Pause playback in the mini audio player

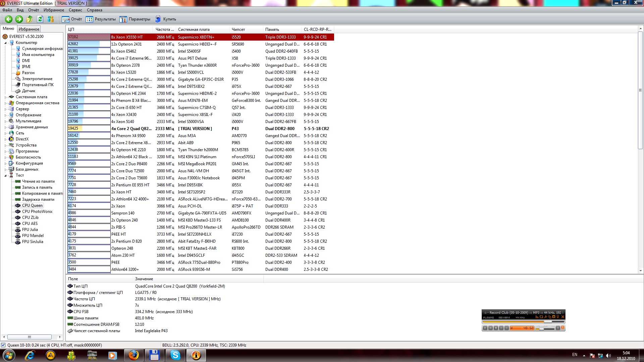[x=490, y=328]
